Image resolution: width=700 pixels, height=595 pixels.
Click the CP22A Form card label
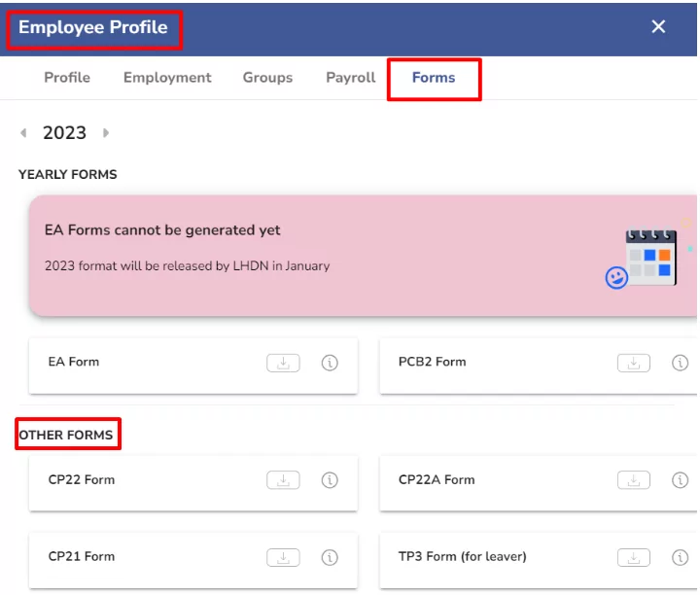pyautogui.click(x=437, y=480)
